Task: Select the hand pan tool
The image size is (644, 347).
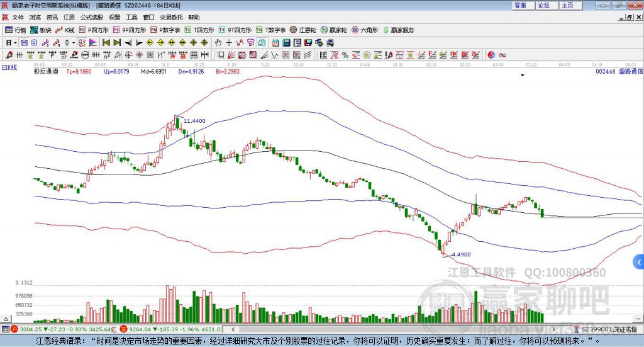Action: coord(218,43)
